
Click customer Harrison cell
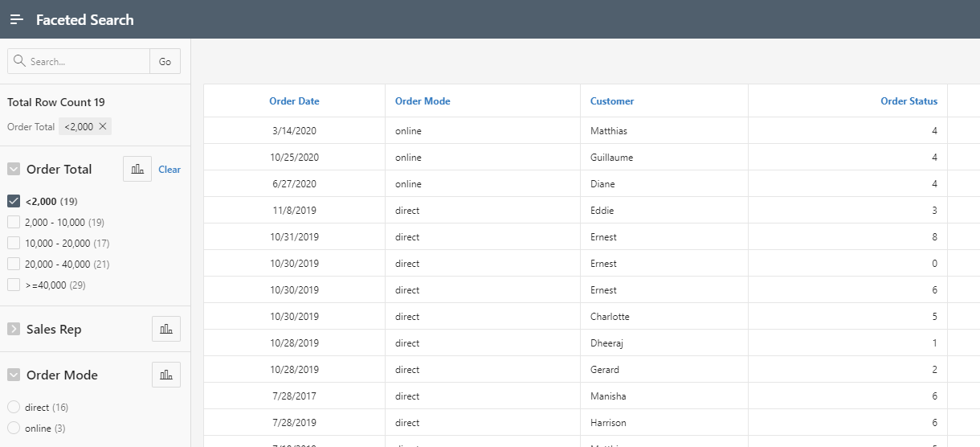point(664,422)
